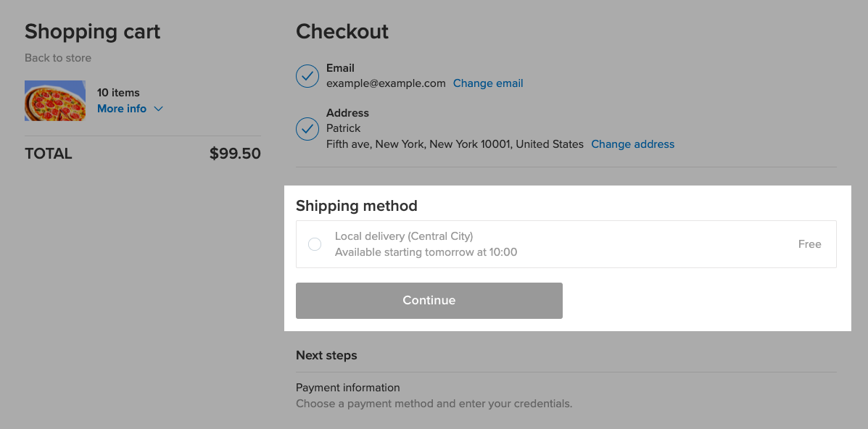Open the Change address link
Viewport: 868px width, 429px height.
tap(632, 144)
